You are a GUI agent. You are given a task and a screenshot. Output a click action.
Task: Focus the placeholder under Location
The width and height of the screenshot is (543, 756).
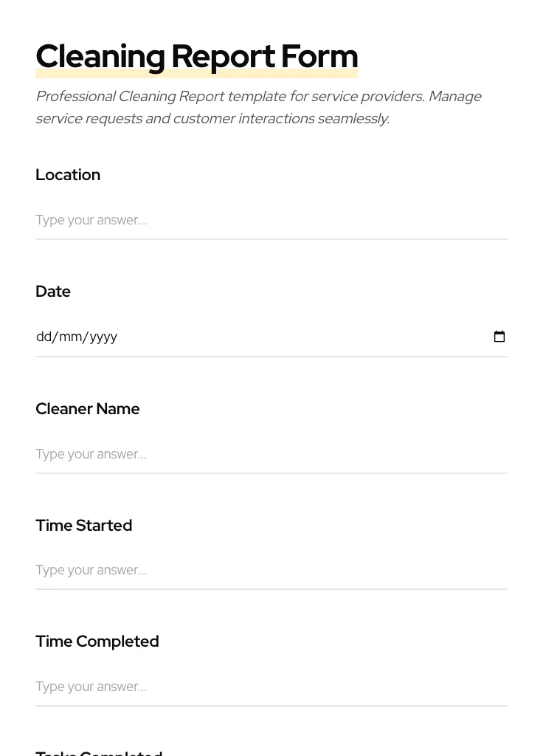91,220
